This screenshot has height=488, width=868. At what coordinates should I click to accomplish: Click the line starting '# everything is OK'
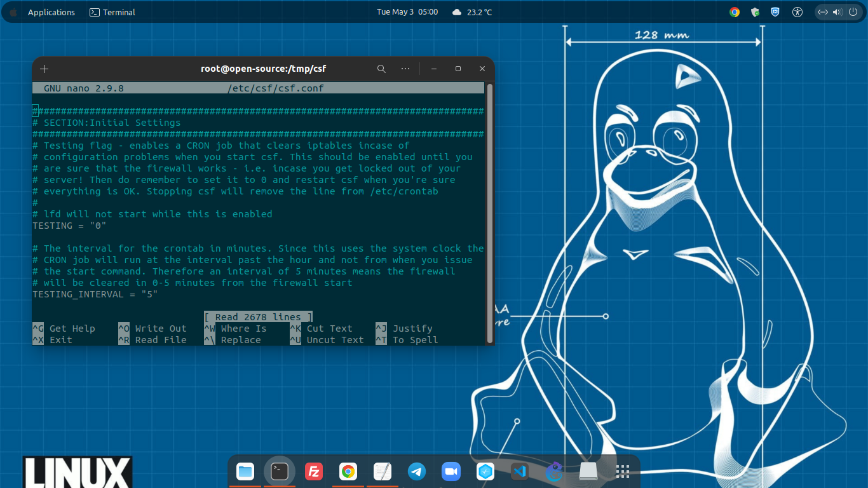235,191
